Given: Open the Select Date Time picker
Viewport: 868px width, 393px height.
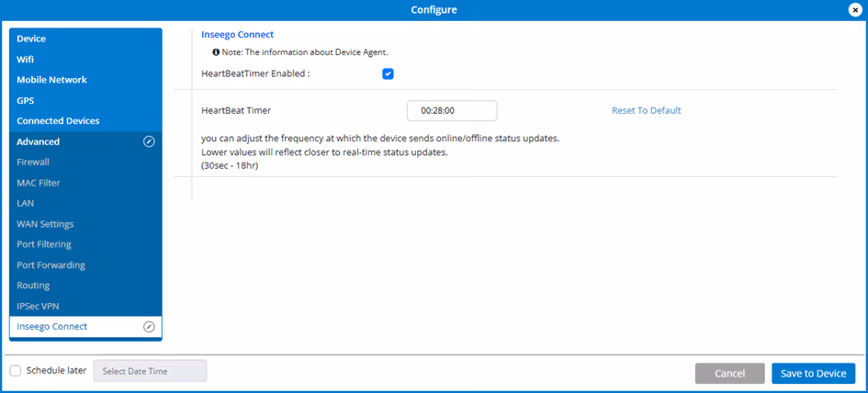Looking at the screenshot, I should pyautogui.click(x=151, y=371).
